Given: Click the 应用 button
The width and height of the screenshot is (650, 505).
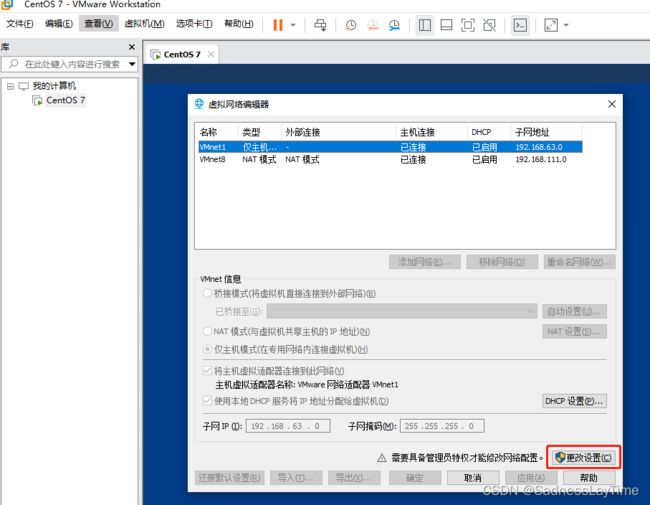Looking at the screenshot, I should tap(531, 478).
